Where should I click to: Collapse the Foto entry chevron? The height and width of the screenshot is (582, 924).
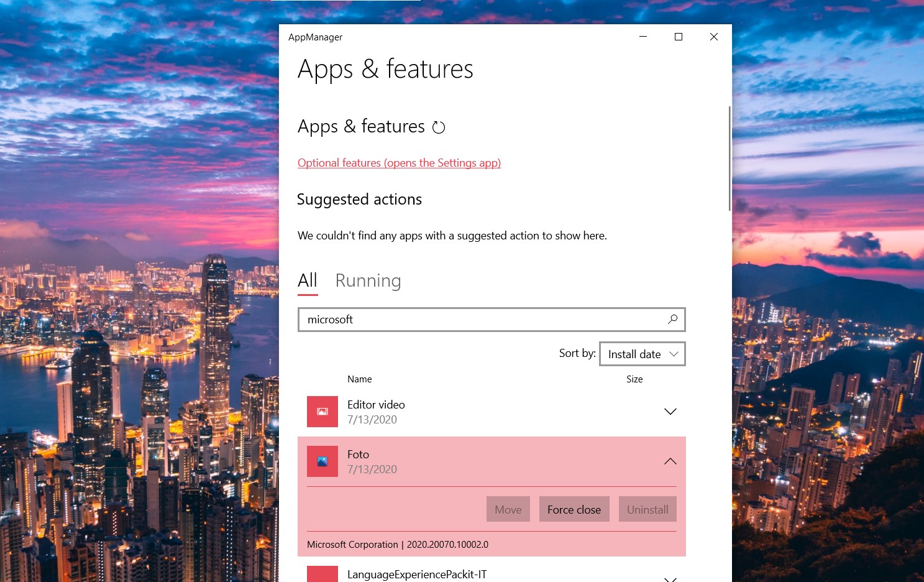point(670,461)
